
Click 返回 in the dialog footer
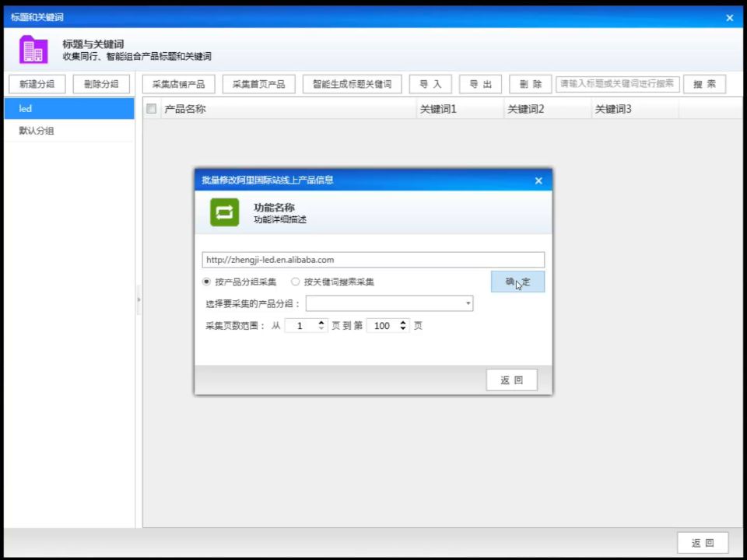[x=512, y=380]
